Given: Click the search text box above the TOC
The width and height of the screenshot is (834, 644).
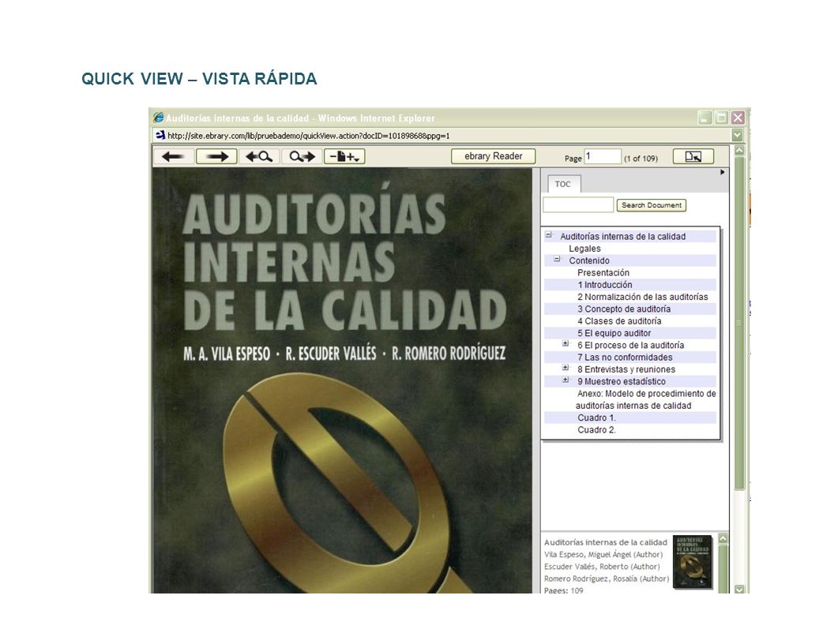Looking at the screenshot, I should (x=578, y=205).
